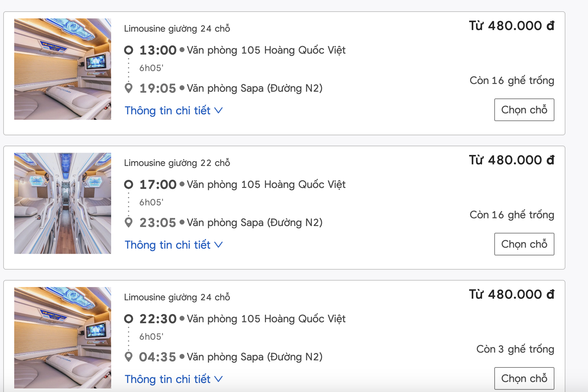Click Còn 16 ghế trống on the first trip
This screenshot has height=392, width=588.
[512, 80]
